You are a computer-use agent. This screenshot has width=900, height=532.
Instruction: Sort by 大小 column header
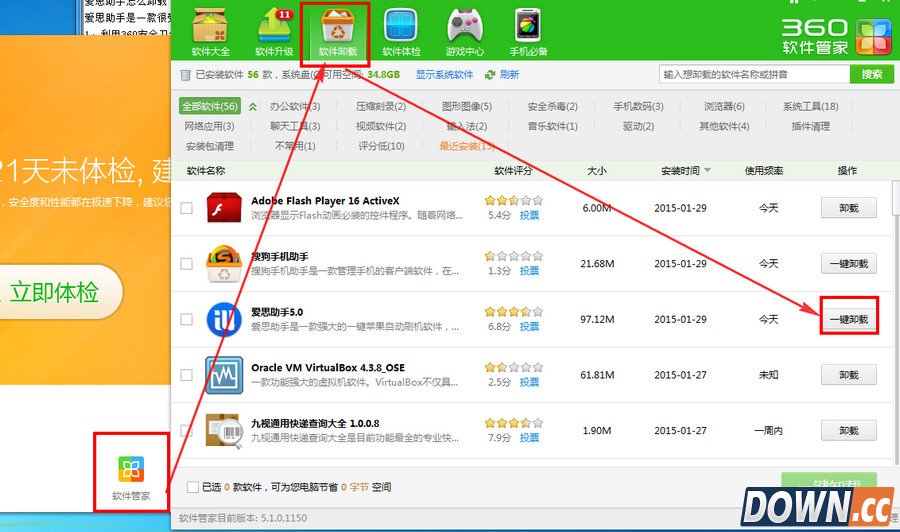[597, 170]
